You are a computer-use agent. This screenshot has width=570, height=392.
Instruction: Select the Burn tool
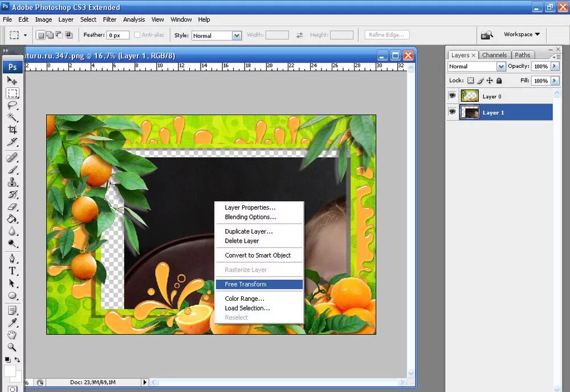[x=12, y=243]
